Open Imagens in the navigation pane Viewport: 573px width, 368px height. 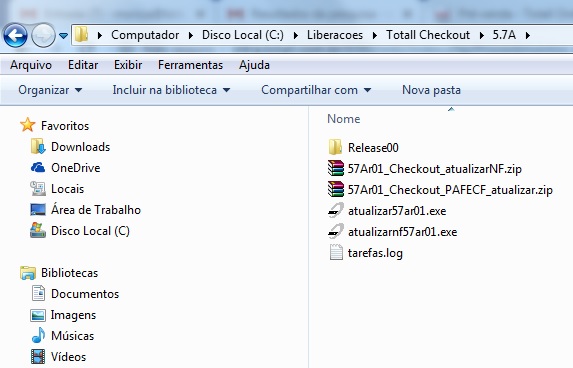coord(73,315)
